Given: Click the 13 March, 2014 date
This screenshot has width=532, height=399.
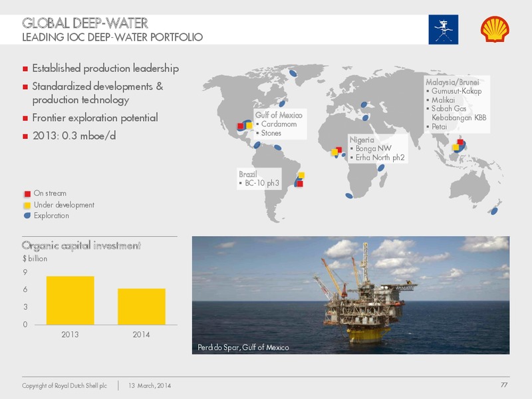Looking at the screenshot, I should coord(150,386).
